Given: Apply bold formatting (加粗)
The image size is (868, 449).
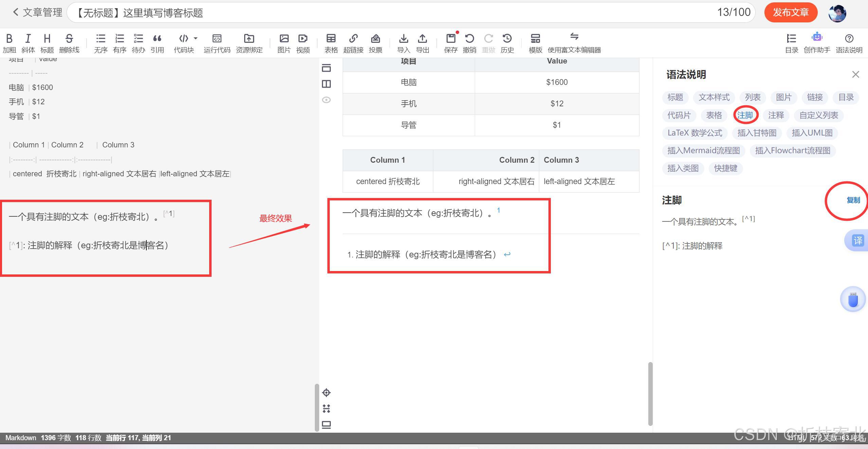Looking at the screenshot, I should pos(10,43).
